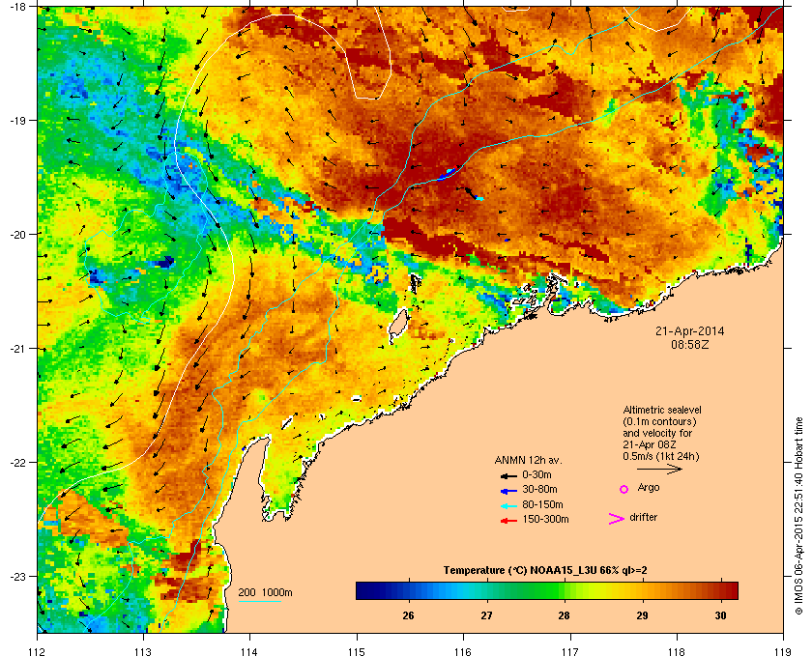
Task: Click the '(0.1m contours)' text
Action: 659,421
